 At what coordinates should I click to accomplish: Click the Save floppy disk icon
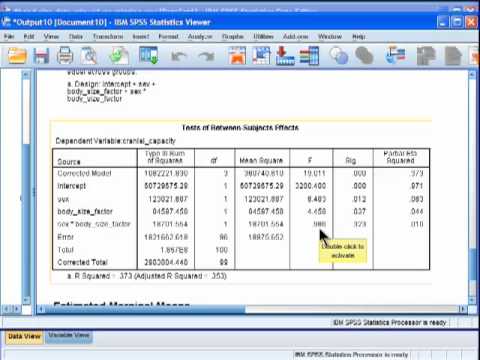[x=41, y=56]
